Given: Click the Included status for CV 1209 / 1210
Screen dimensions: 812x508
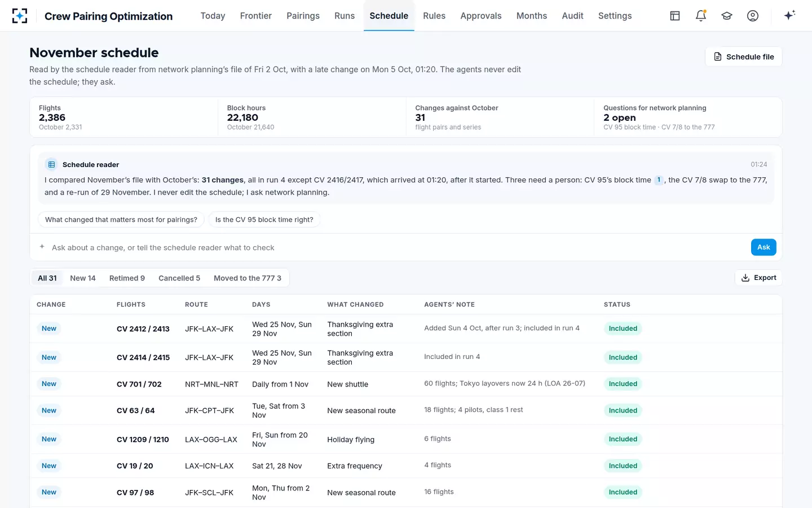Looking at the screenshot, I should point(623,439).
